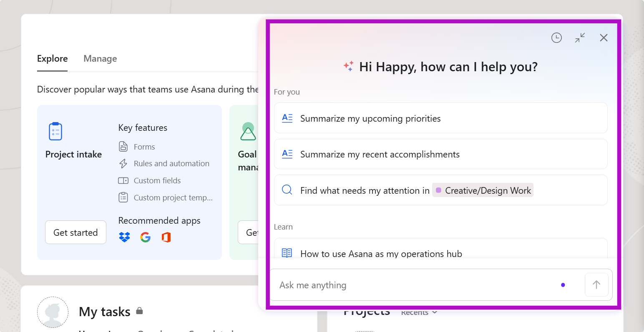Click the Project intake card title

(73, 154)
